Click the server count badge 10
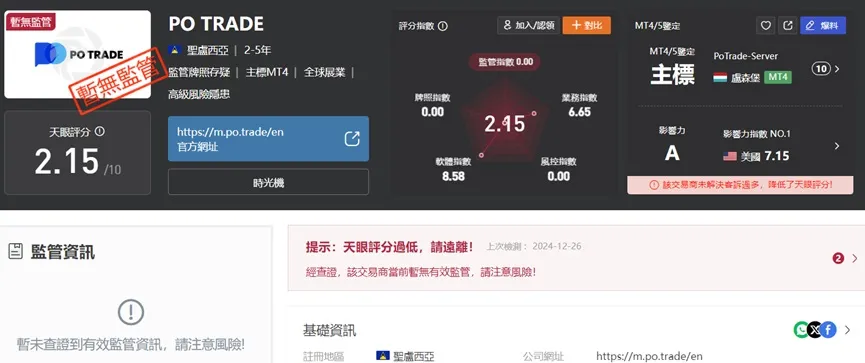The width and height of the screenshot is (865, 363). pyautogui.click(x=821, y=69)
